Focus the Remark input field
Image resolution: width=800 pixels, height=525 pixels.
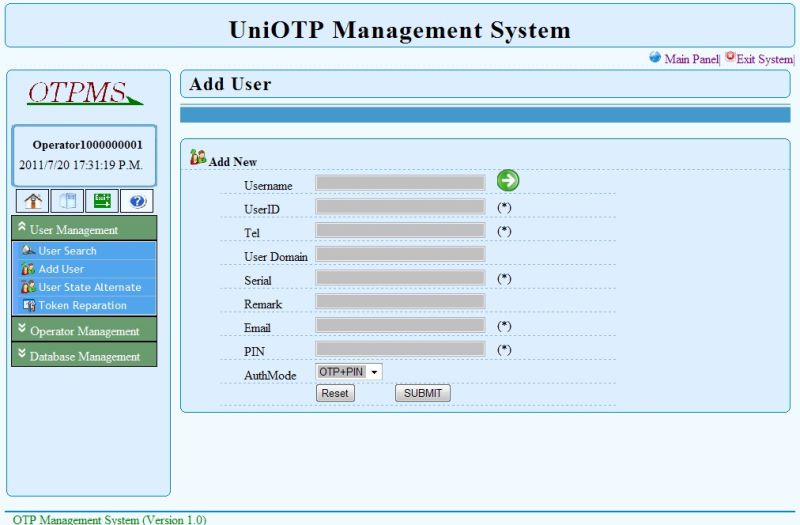click(x=401, y=301)
